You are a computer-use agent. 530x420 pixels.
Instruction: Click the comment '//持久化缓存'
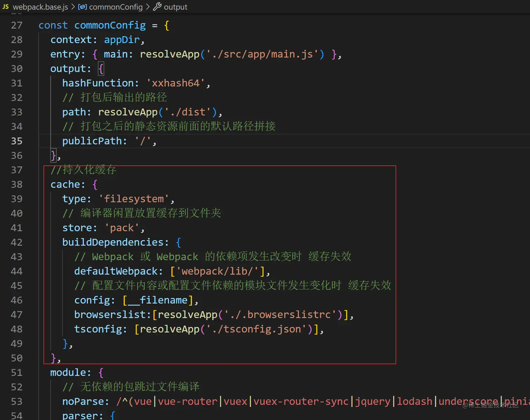tap(83, 170)
